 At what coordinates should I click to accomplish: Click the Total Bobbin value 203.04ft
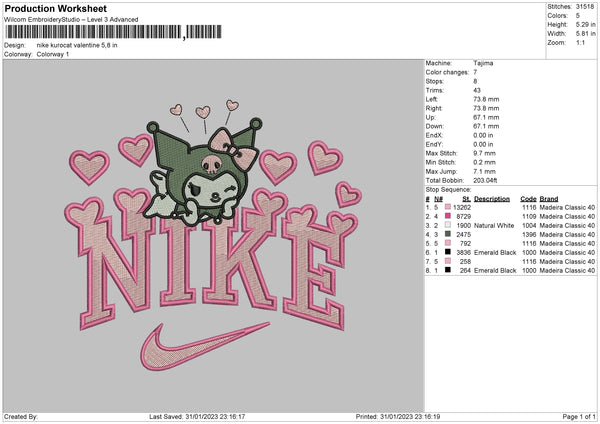485,180
